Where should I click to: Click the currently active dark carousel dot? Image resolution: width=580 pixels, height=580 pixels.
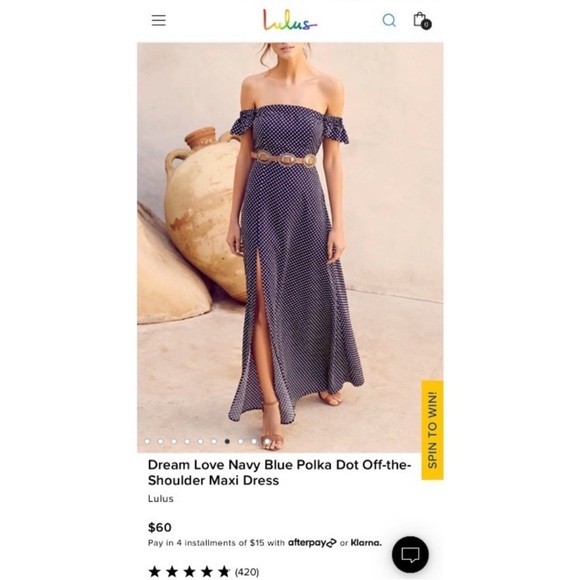(x=227, y=441)
